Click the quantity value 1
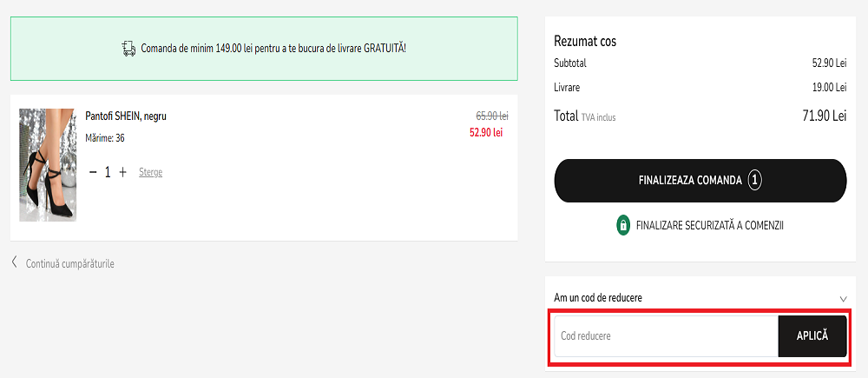 (108, 172)
